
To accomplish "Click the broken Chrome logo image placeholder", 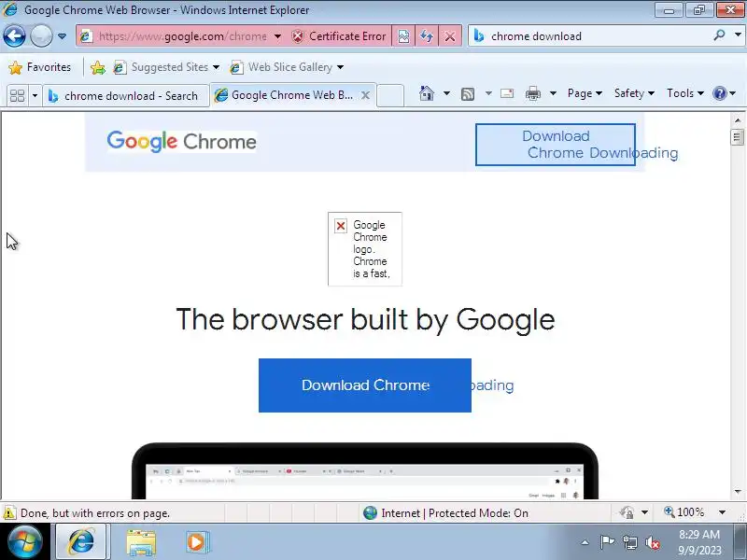I will [x=365, y=249].
